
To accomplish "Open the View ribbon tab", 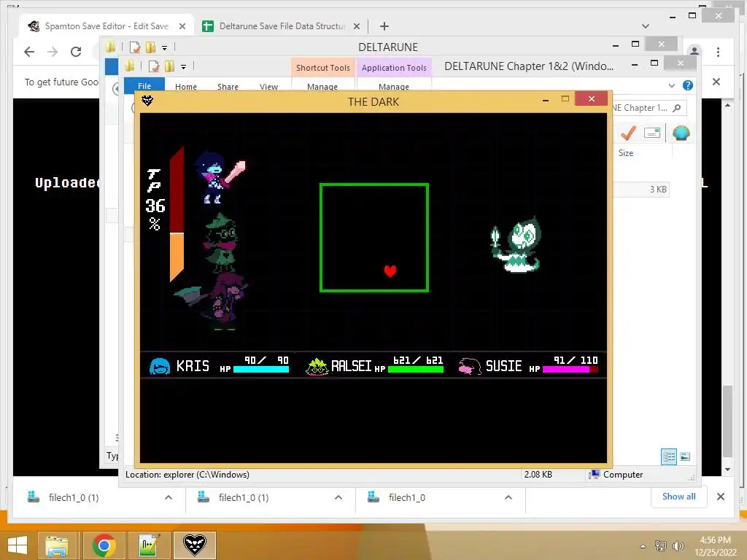I will [x=268, y=87].
